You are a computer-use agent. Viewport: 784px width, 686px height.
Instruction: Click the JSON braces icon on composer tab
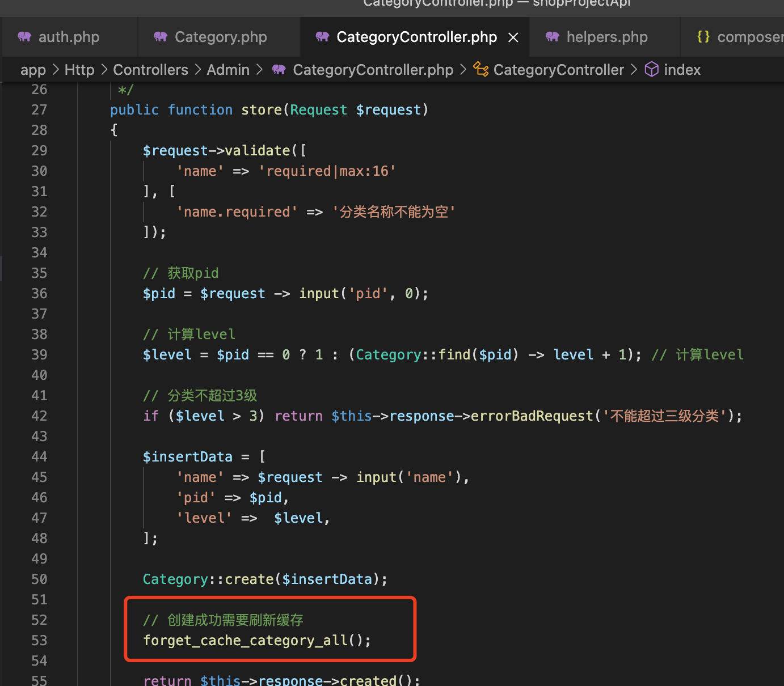coord(703,37)
